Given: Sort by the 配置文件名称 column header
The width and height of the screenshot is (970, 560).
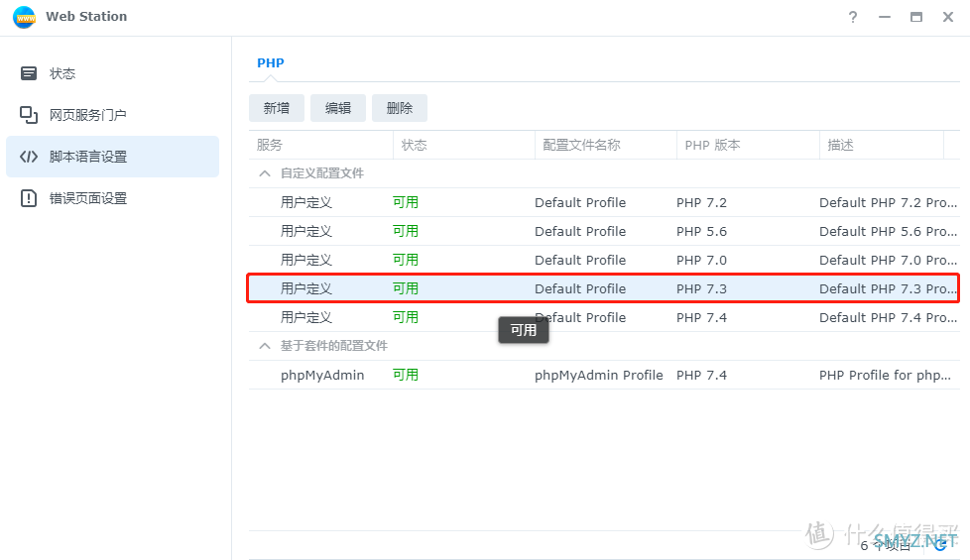Looking at the screenshot, I should (606, 146).
